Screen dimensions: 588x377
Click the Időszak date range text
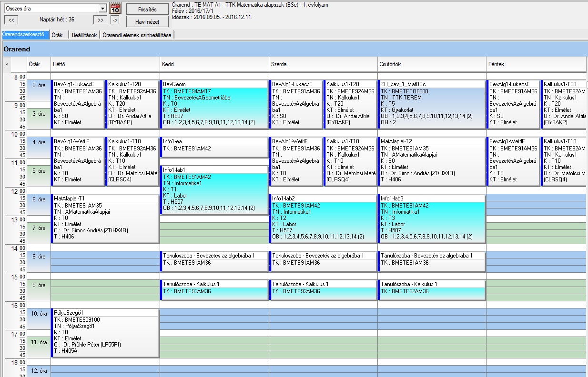[x=212, y=17]
